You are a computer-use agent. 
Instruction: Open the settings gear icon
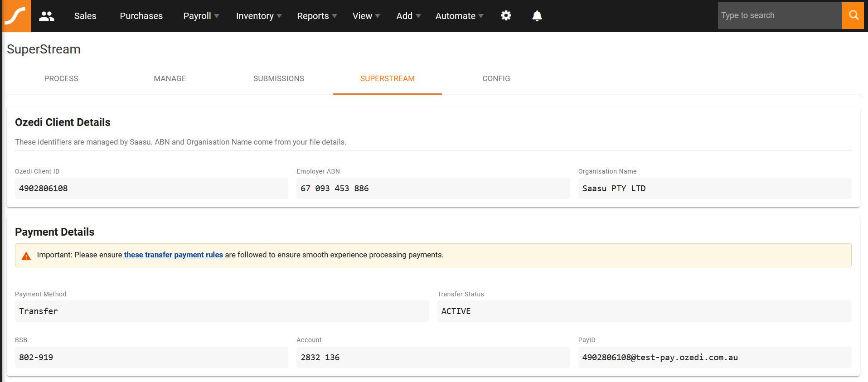coord(506,16)
